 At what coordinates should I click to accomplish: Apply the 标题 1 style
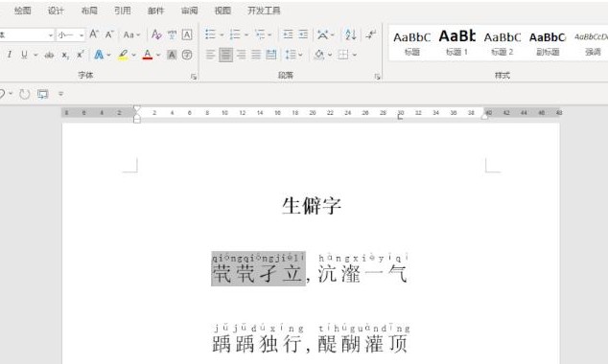tap(456, 43)
